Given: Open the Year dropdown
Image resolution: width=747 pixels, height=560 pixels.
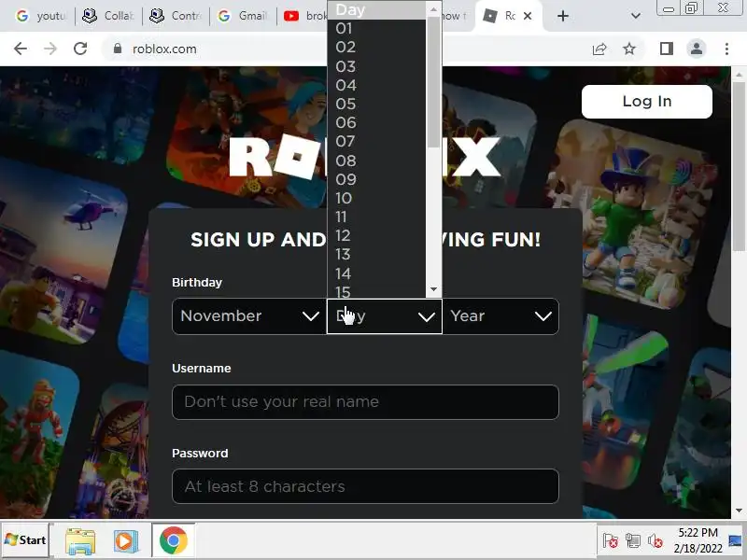Looking at the screenshot, I should pyautogui.click(x=500, y=316).
